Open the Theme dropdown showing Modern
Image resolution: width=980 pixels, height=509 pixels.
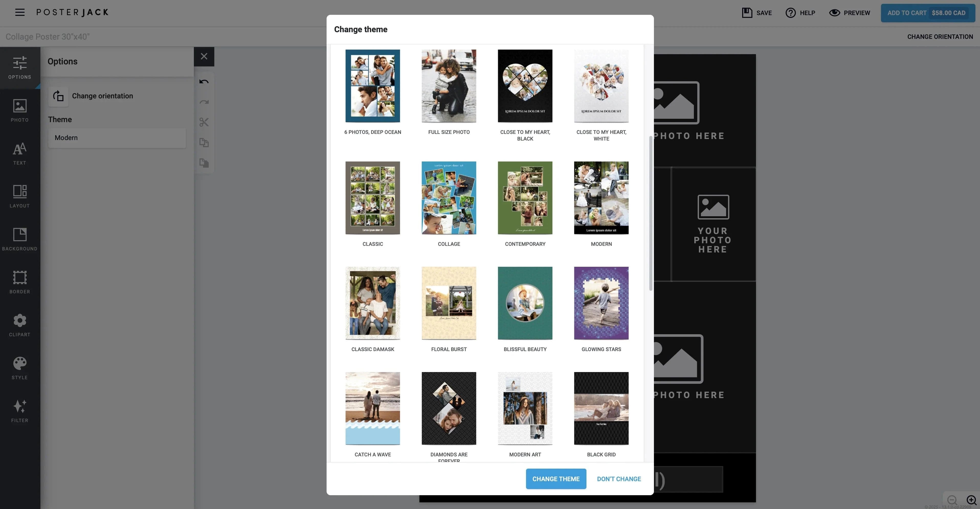click(x=117, y=138)
